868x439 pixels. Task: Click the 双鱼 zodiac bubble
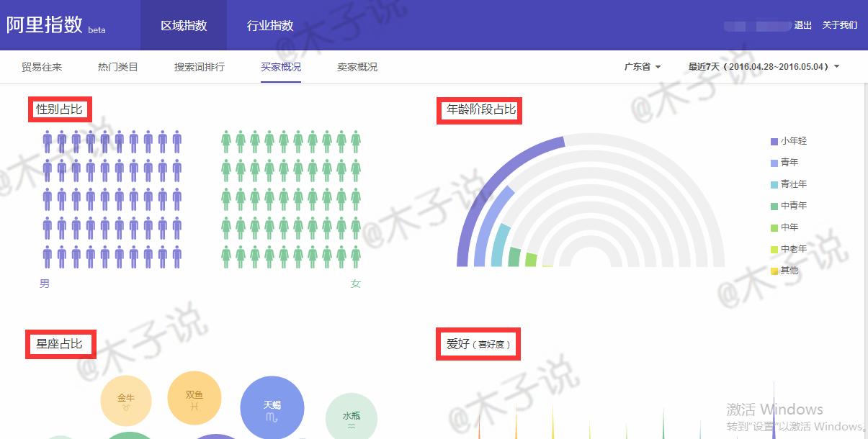point(194,397)
